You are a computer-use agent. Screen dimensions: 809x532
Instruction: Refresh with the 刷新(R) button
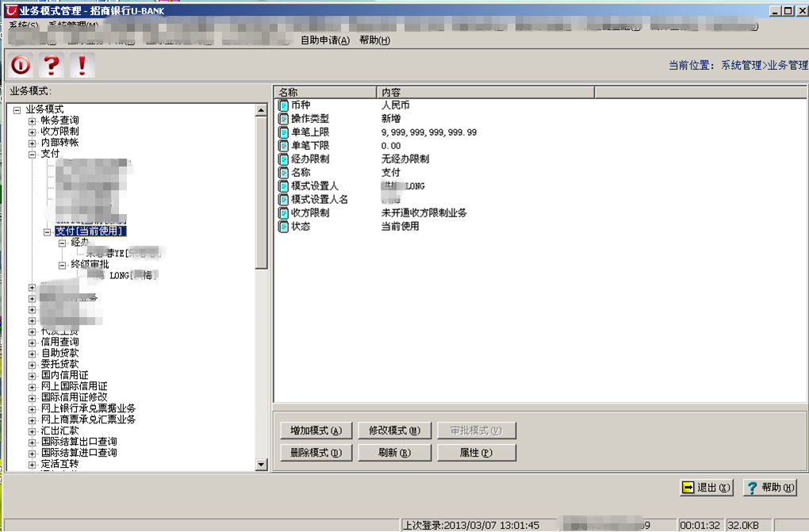point(395,453)
